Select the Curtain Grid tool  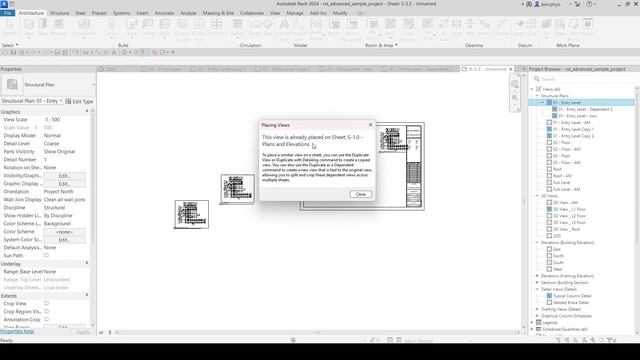coord(199,29)
